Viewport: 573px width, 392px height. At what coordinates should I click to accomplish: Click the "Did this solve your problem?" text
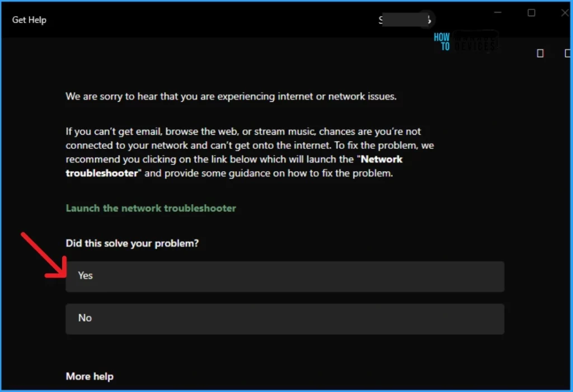click(x=132, y=243)
